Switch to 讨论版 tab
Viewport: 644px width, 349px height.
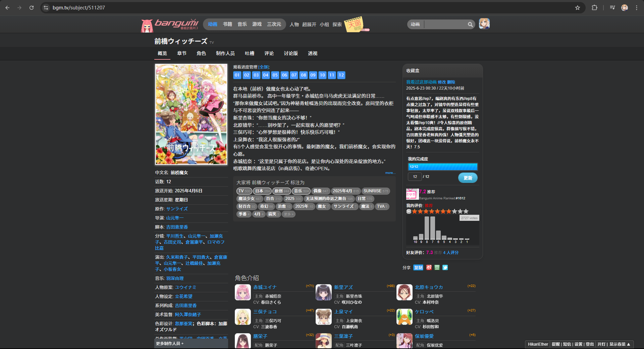pos(291,53)
